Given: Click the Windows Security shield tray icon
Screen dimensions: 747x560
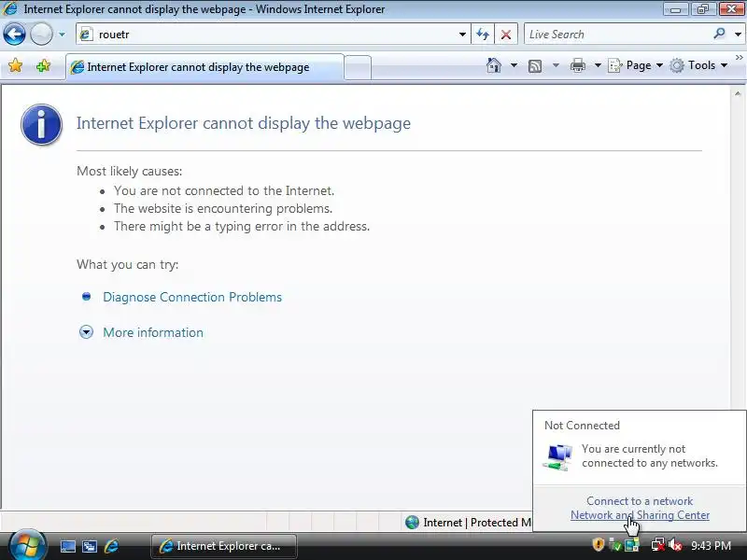Looking at the screenshot, I should [x=599, y=544].
